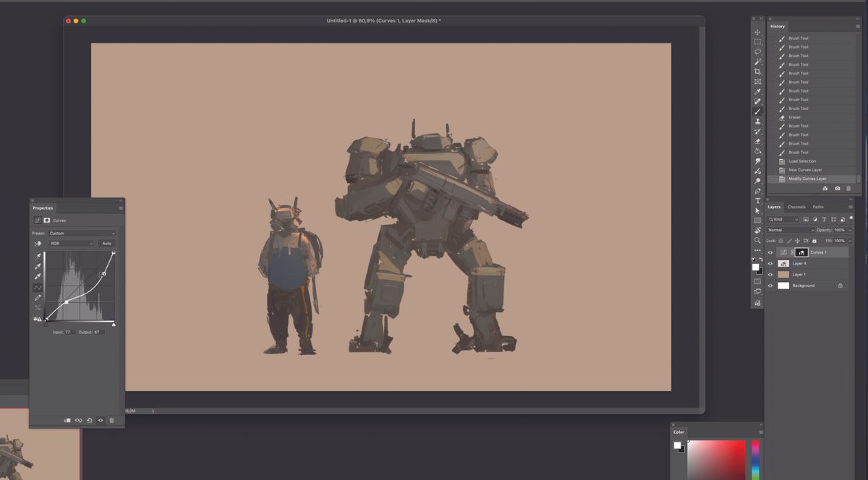Select the Magic Wand tool
The image size is (868, 480).
[x=757, y=62]
